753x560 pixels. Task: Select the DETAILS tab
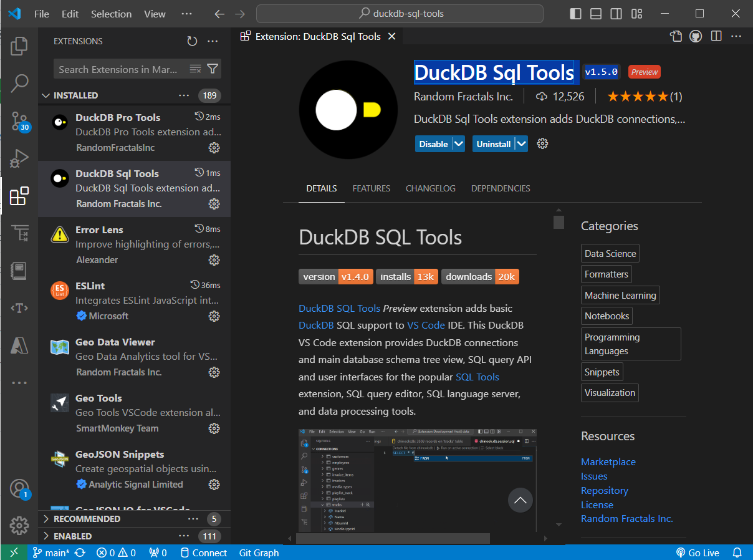(x=322, y=188)
